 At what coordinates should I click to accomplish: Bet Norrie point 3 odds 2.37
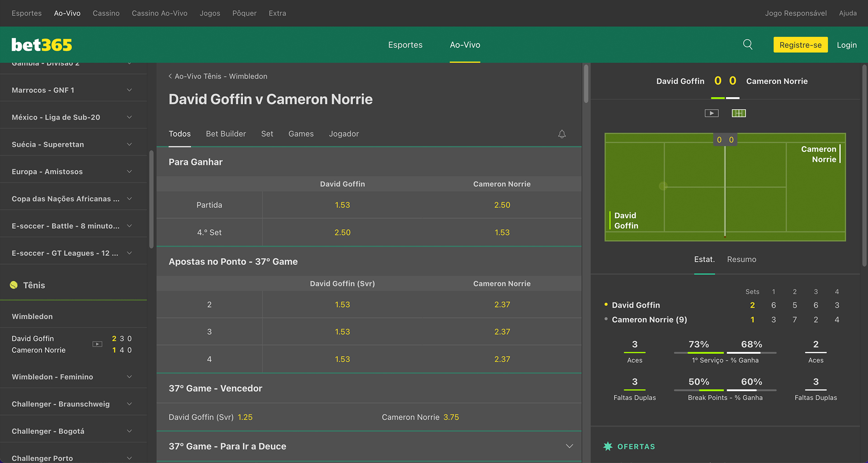coord(502,331)
